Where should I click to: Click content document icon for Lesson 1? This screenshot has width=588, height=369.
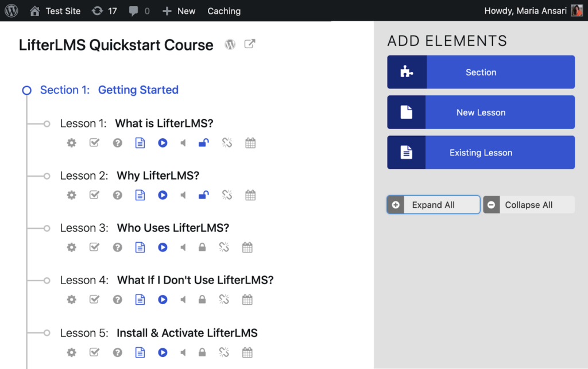(x=140, y=143)
